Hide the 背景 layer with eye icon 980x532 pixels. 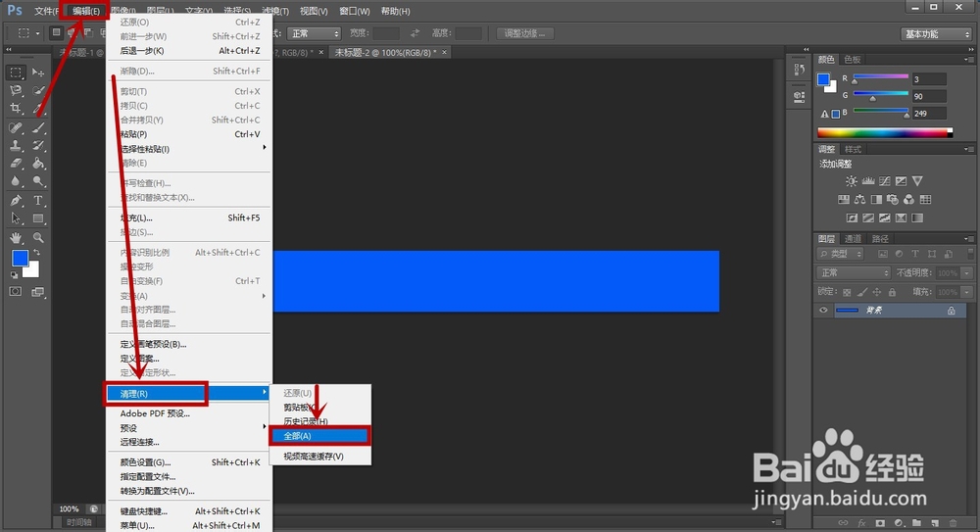[x=824, y=311]
